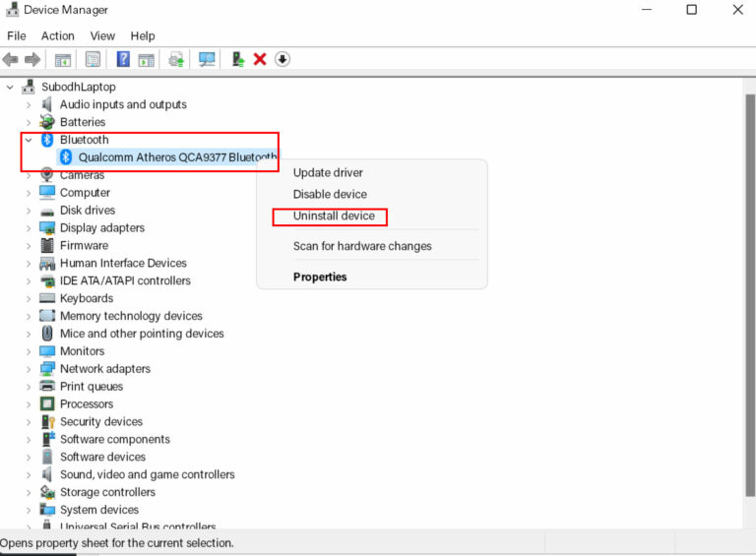Click the blue Help toolbar icon
This screenshot has height=556, width=756.
[123, 59]
